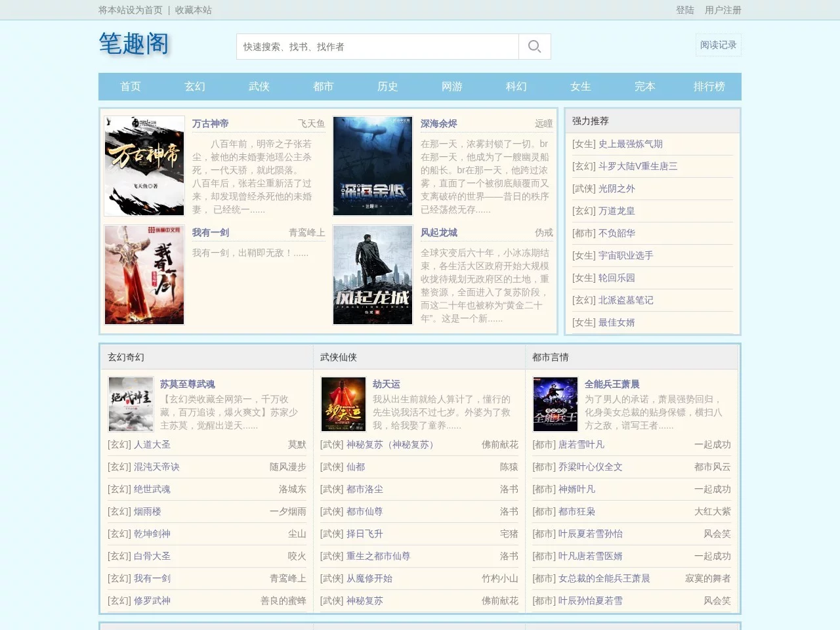Open 重生之都市仙尊 in 武侠 list
Viewport: 840px width, 630px height.
point(379,556)
